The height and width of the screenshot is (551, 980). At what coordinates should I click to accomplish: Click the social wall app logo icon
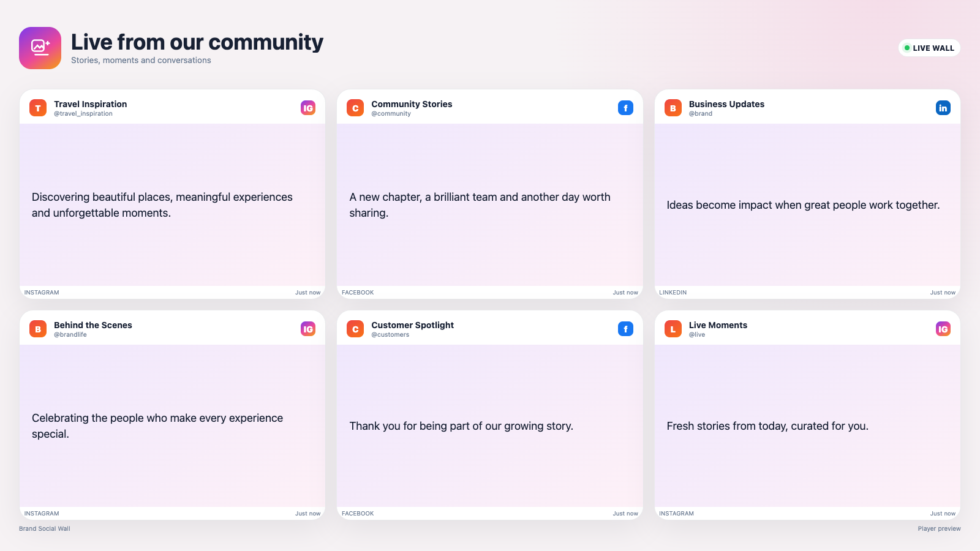(x=40, y=48)
